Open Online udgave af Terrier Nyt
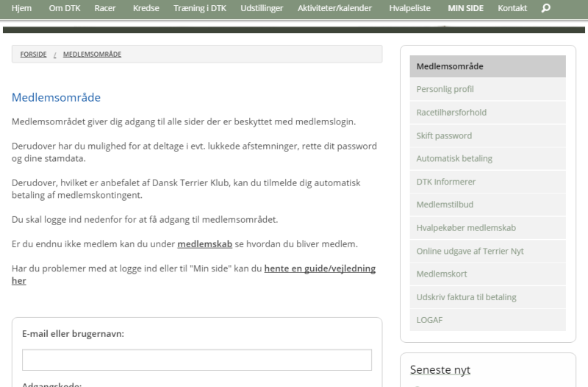 click(487, 251)
